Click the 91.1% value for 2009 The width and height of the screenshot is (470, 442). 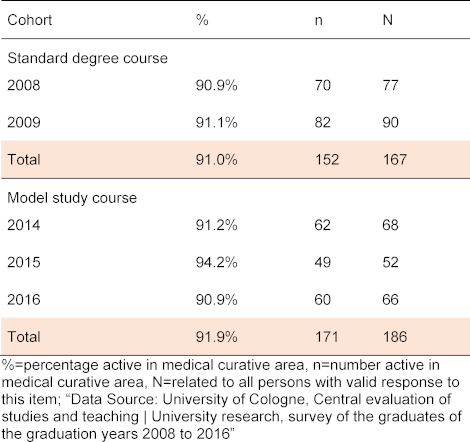[x=217, y=122]
